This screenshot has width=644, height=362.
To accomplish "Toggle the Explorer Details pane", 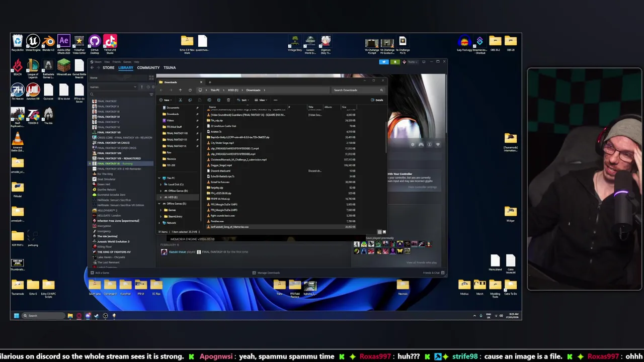I will coord(377,100).
